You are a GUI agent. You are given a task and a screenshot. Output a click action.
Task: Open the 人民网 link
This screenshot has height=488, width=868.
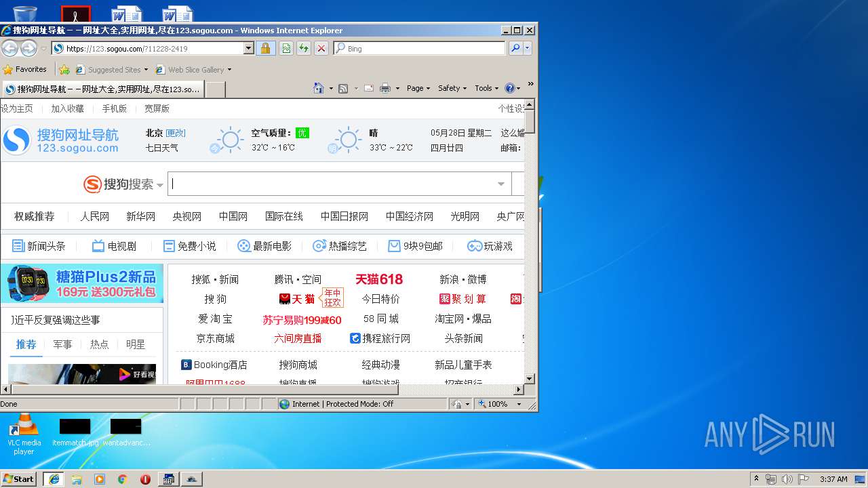(94, 216)
